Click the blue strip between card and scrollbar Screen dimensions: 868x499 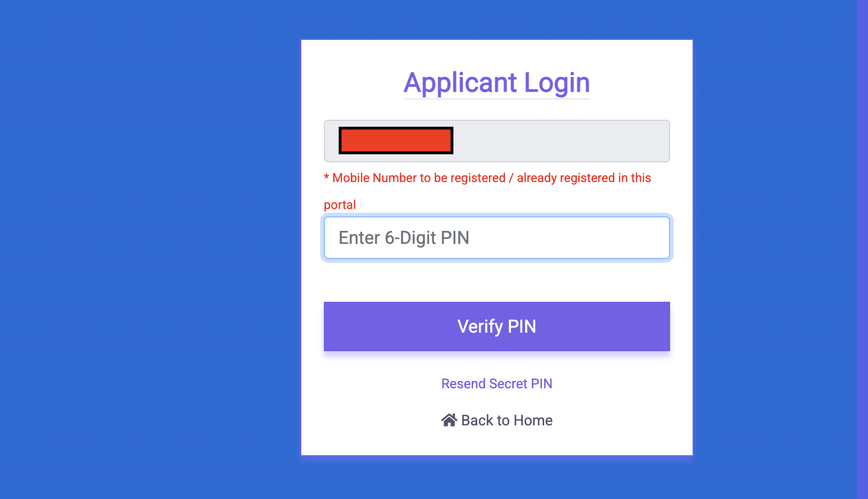tap(775, 249)
